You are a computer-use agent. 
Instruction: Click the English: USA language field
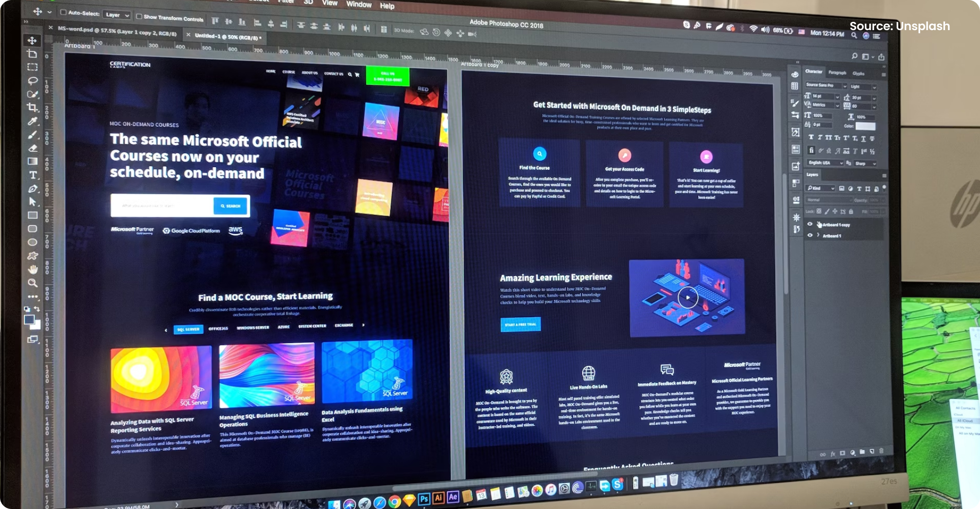[x=825, y=162]
